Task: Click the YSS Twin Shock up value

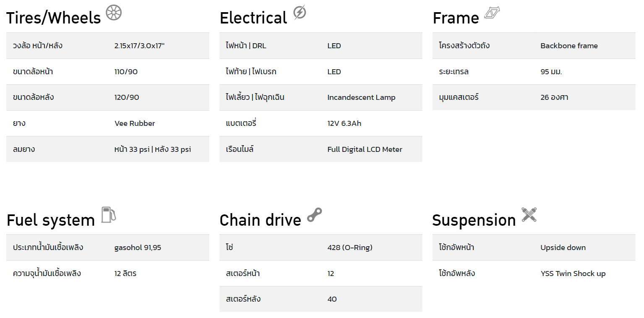Action: pyautogui.click(x=573, y=274)
